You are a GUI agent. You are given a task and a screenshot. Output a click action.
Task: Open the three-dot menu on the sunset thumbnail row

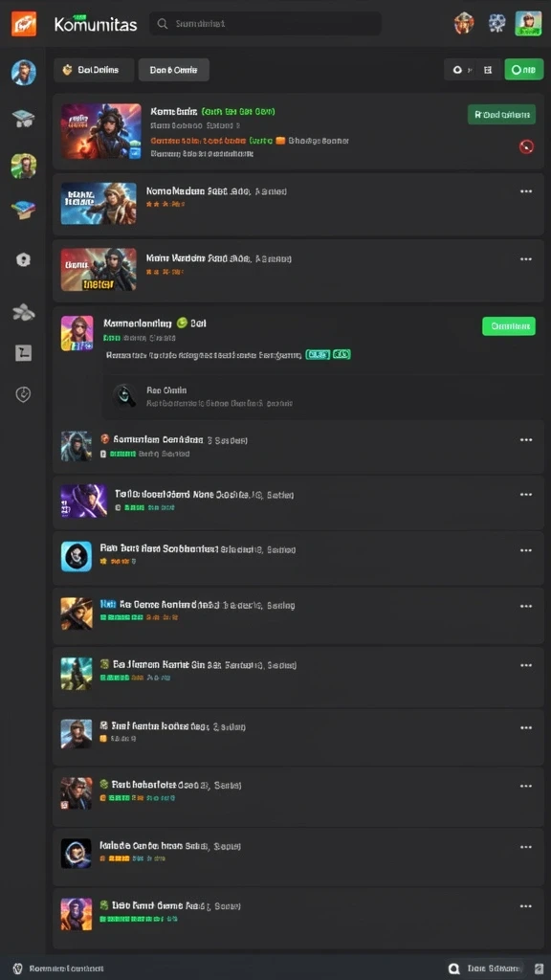526,906
